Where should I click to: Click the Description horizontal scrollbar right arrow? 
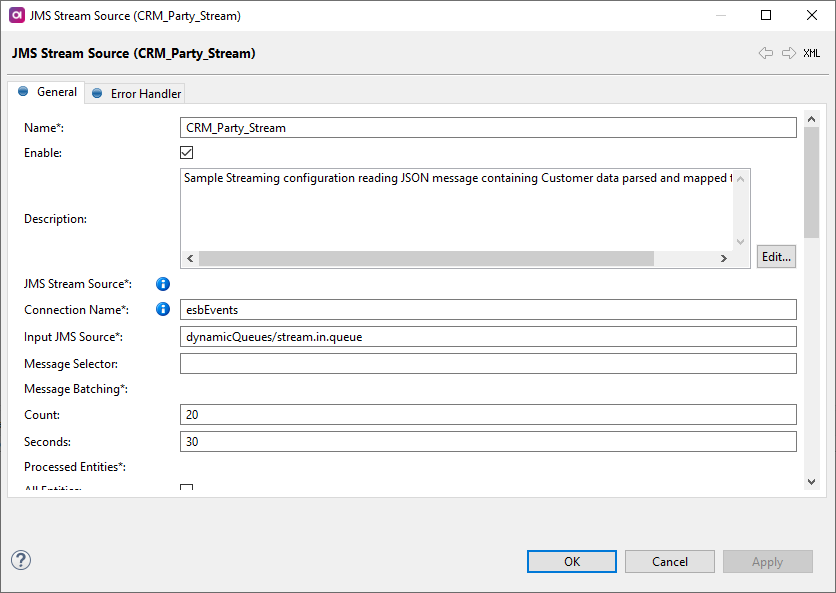click(724, 257)
